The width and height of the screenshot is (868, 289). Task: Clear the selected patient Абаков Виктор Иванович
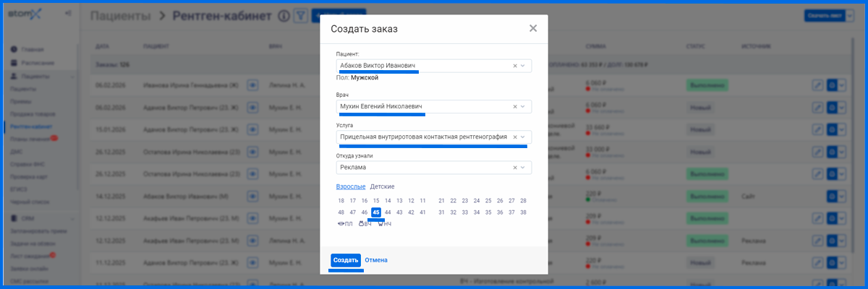(515, 66)
